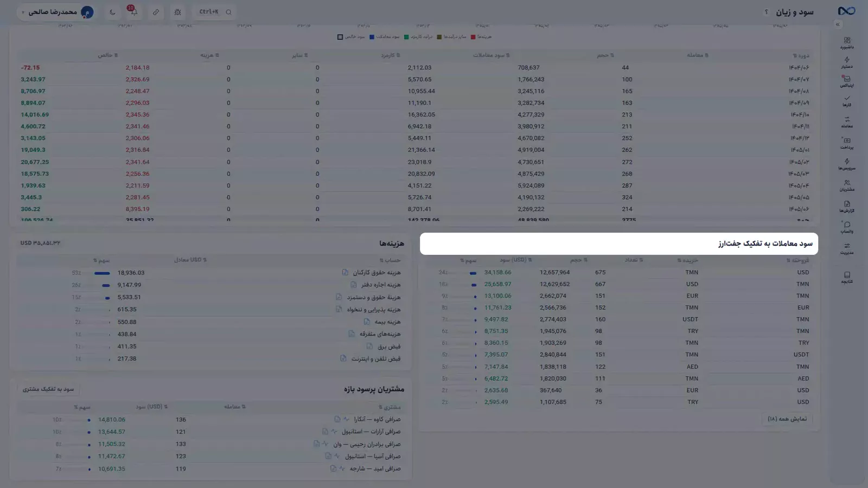
Task: Open the notifications bell with badge 10
Action: [x=133, y=12]
